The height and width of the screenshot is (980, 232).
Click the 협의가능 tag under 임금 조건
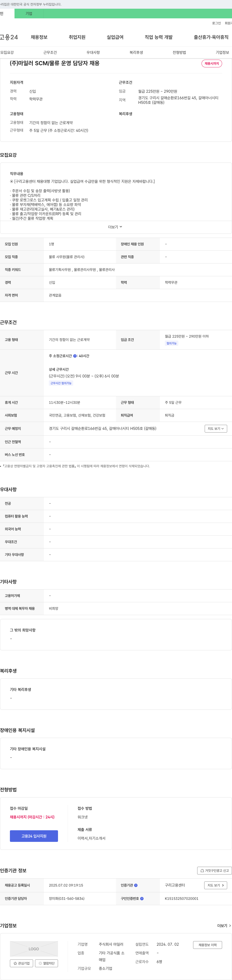[171, 343]
